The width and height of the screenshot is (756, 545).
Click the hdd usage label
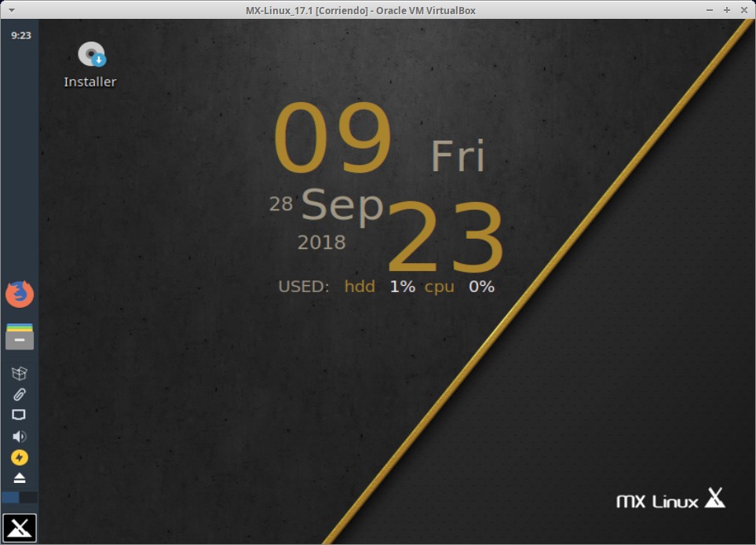360,287
